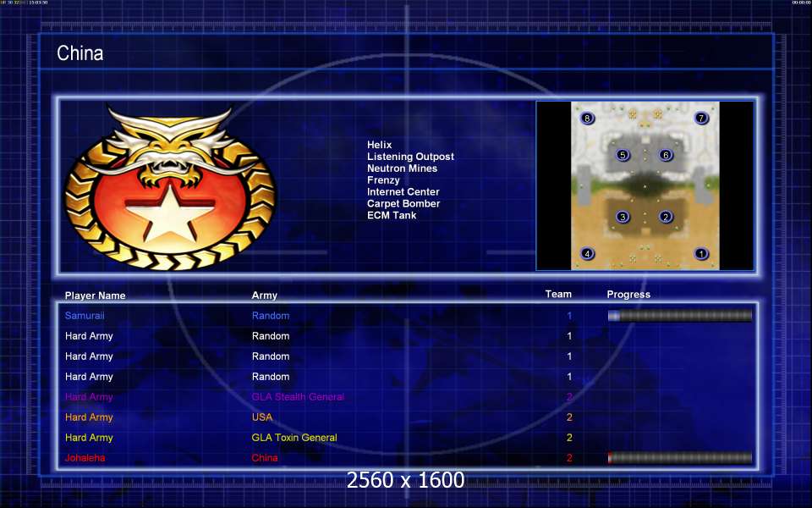This screenshot has height=508, width=812.
Task: Click the China dragon star emblem
Action: (170, 188)
